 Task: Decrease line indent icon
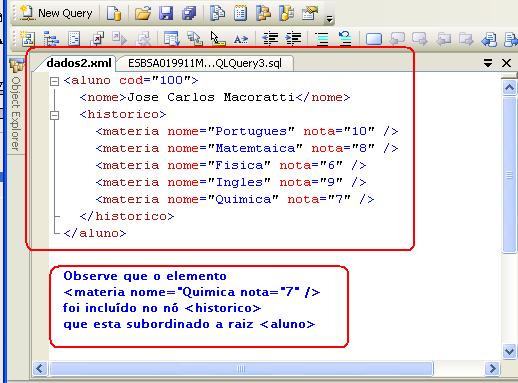(270, 39)
